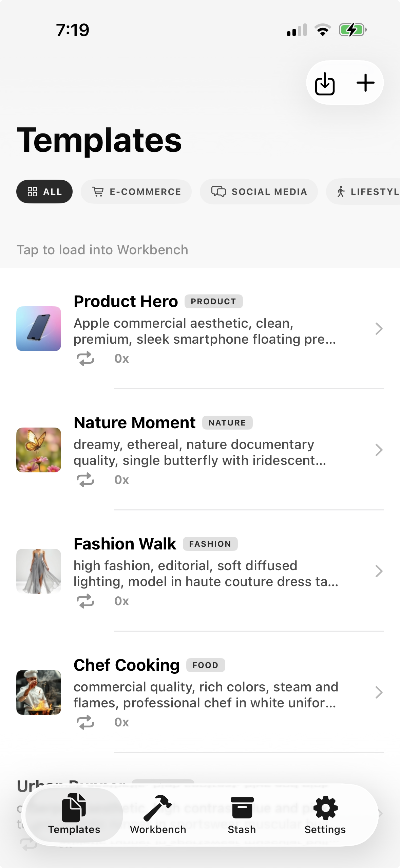
Task: Filter templates by E-Commerce
Action: coord(136,192)
